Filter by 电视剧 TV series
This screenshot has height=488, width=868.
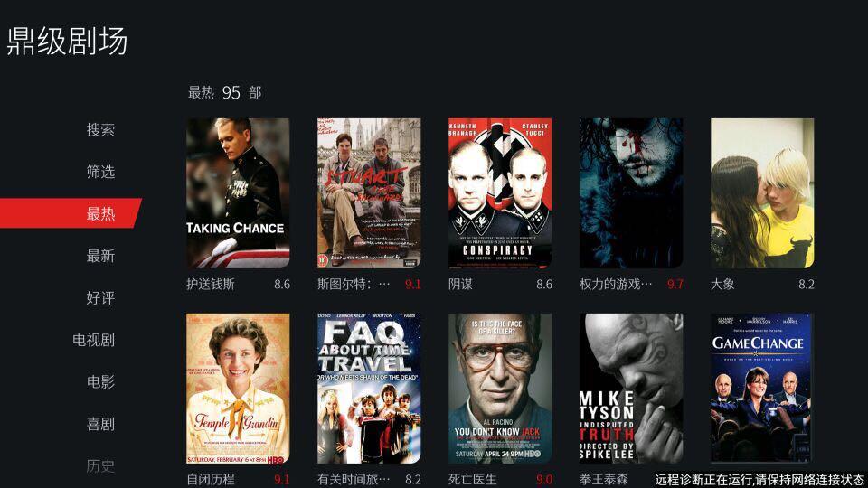(93, 340)
